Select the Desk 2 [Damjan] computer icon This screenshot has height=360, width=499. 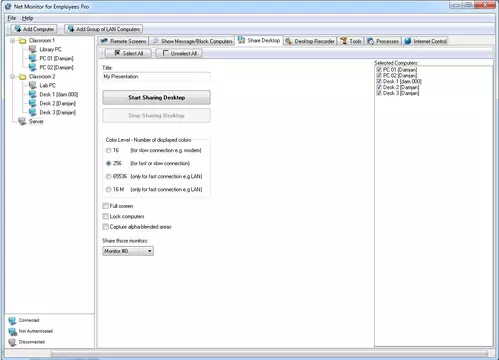tap(32, 103)
